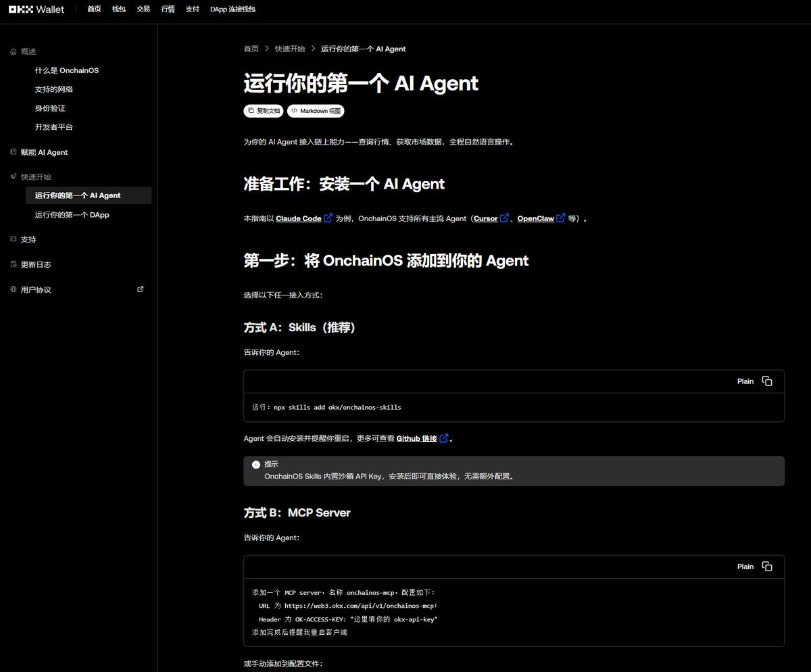Open the DApp 连接钱包 menu item
Image resolution: width=811 pixels, height=672 pixels.
point(232,9)
